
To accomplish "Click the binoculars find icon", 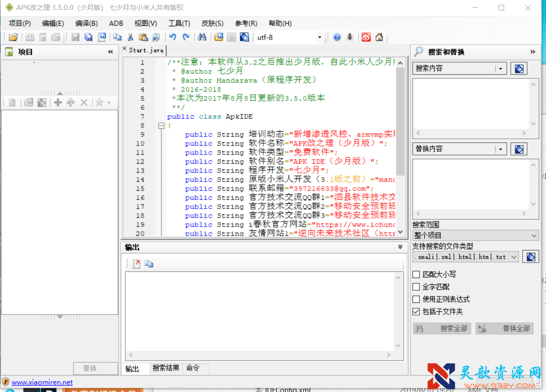I will 202,37.
